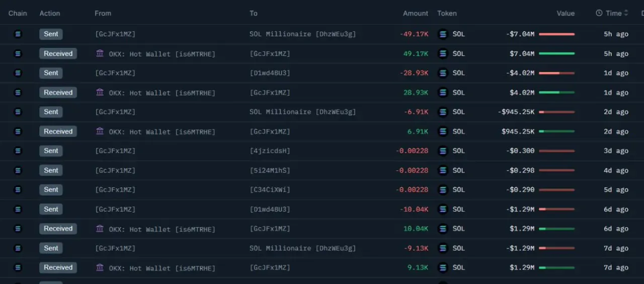The height and width of the screenshot is (284, 644).
Task: Open address [D1wd4BU3] in the -28.93K row
Action: point(270,73)
